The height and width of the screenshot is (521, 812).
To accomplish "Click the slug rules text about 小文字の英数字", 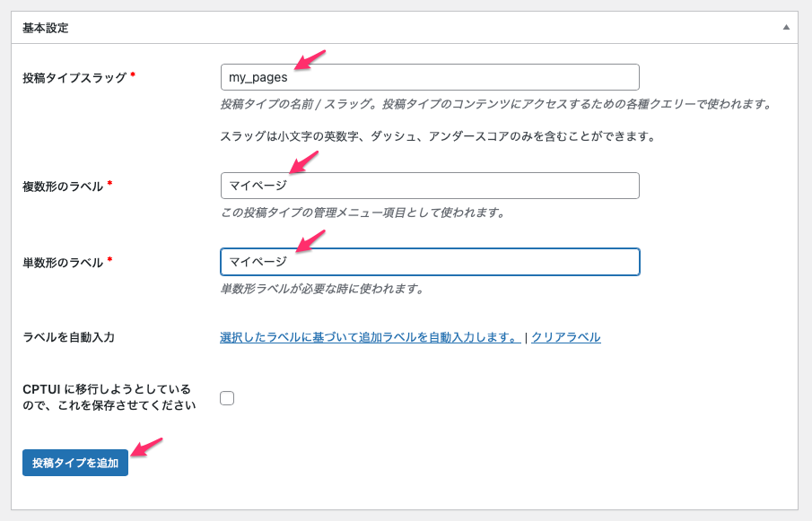I will pos(438,136).
